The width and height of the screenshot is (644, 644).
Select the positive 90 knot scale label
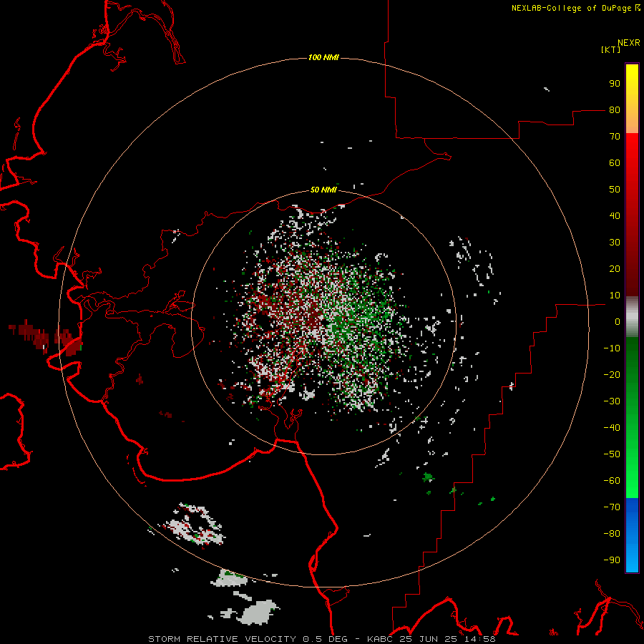[x=615, y=84]
